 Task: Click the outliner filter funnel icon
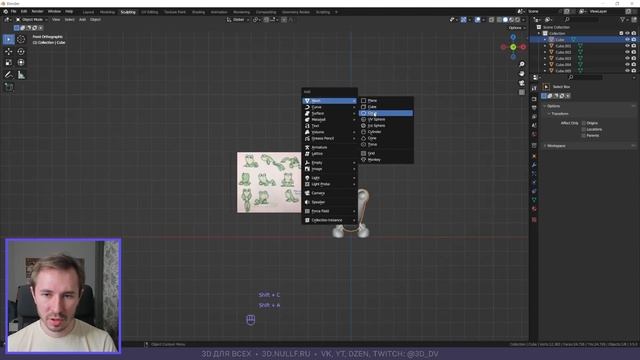[x=622, y=19]
